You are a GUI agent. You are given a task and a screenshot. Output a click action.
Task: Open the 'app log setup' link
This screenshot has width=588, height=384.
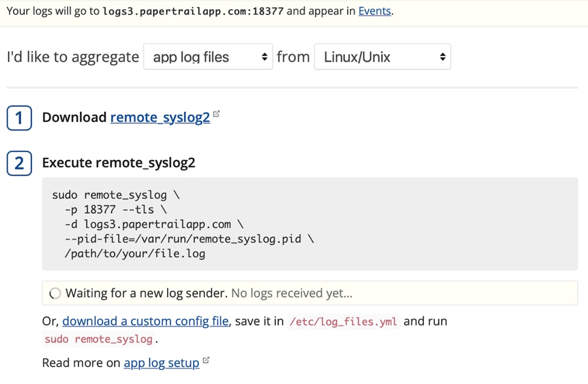click(162, 363)
